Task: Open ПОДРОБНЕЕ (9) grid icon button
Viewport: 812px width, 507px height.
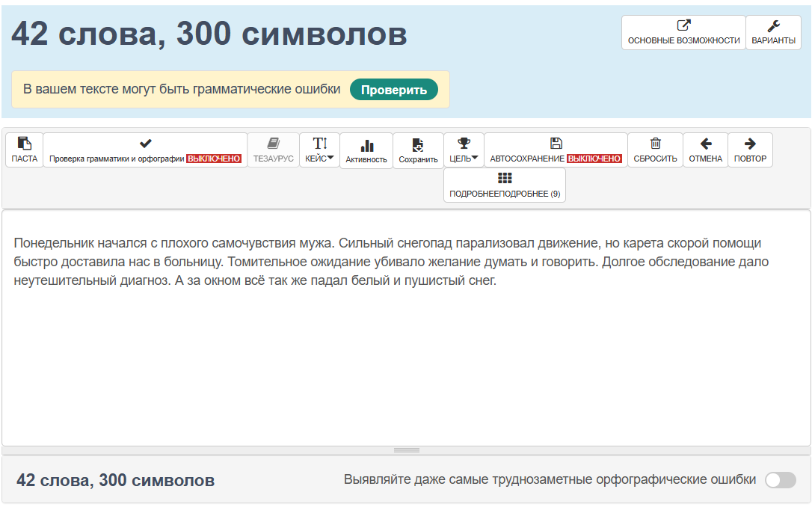Action: (x=505, y=185)
